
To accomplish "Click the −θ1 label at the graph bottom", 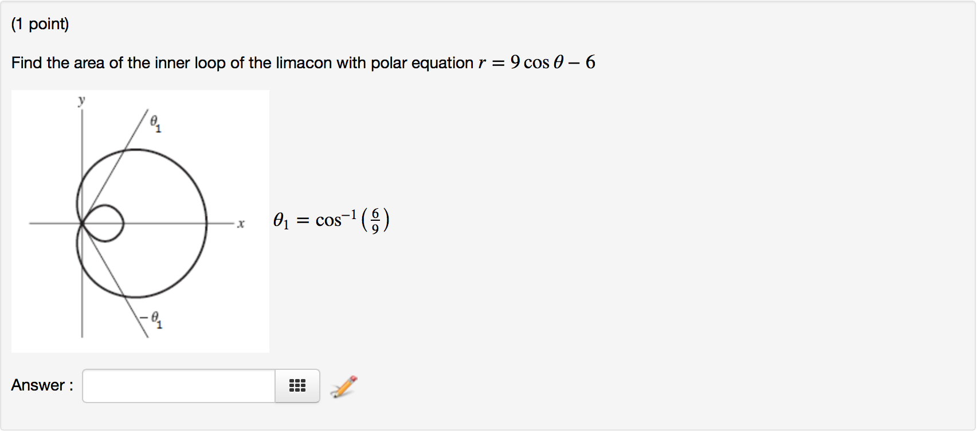I will coord(152,319).
